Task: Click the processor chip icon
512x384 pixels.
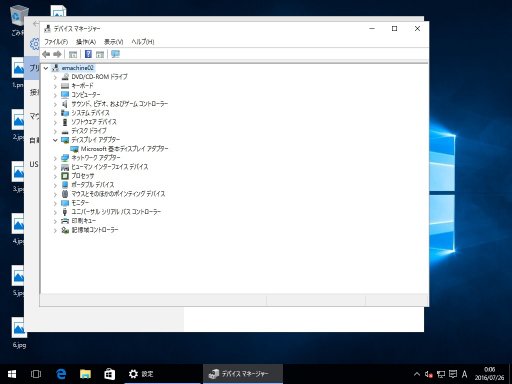Action: (65, 176)
